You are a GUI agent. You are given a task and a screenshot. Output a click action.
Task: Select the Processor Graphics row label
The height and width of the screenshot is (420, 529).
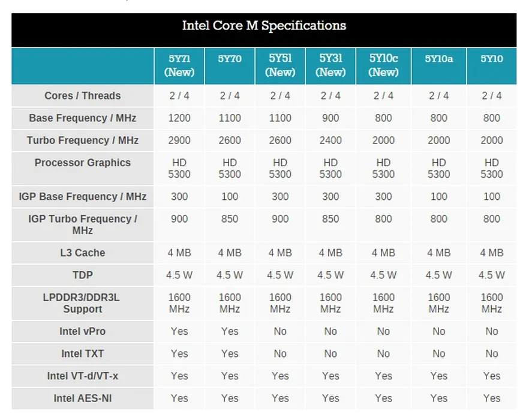coord(82,163)
